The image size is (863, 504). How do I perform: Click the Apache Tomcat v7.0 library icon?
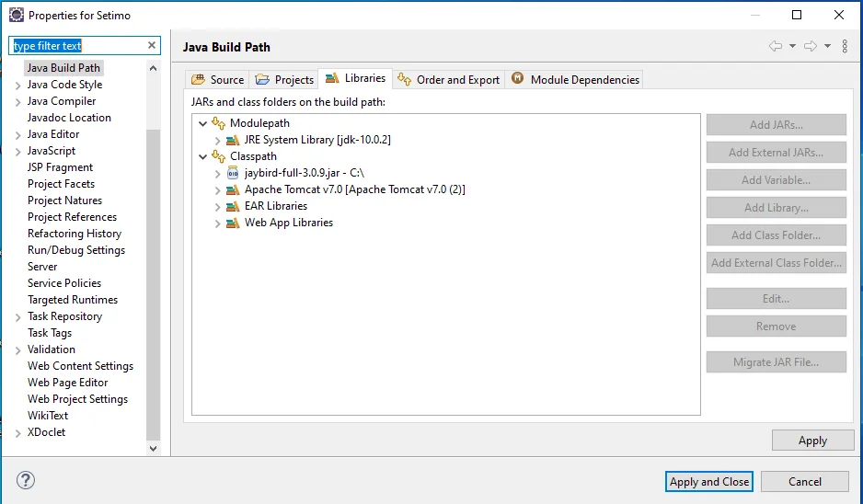click(x=233, y=189)
